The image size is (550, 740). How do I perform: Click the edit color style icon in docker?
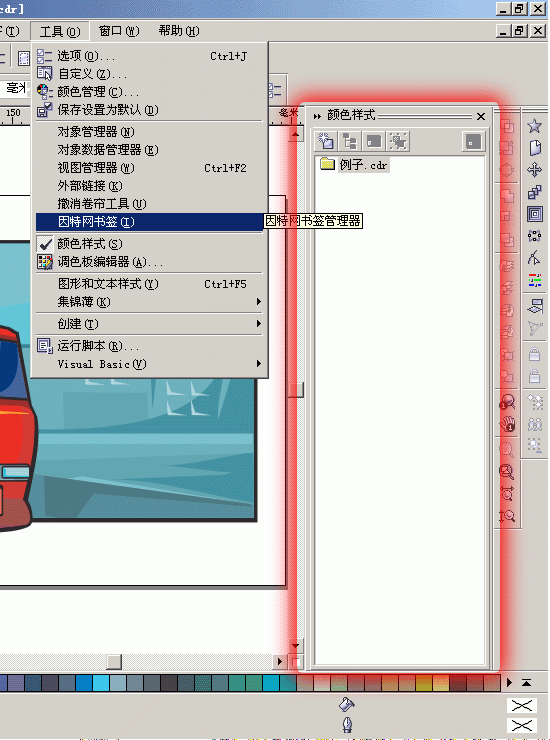tap(374, 141)
